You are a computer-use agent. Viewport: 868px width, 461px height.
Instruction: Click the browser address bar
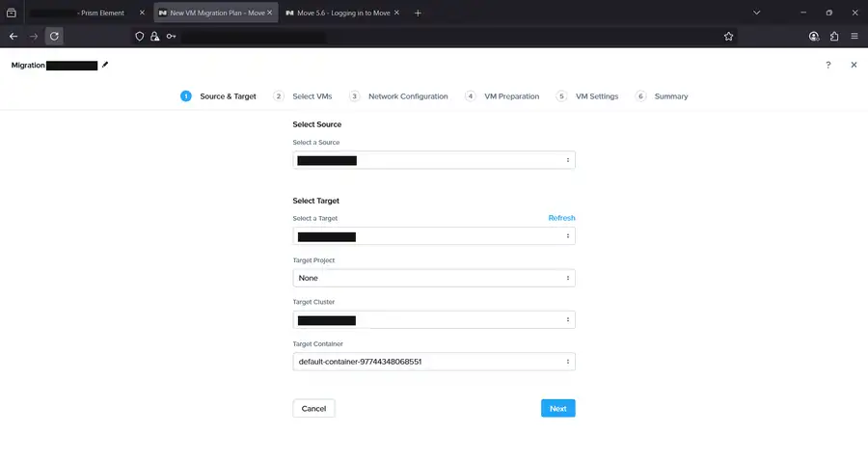coord(432,36)
